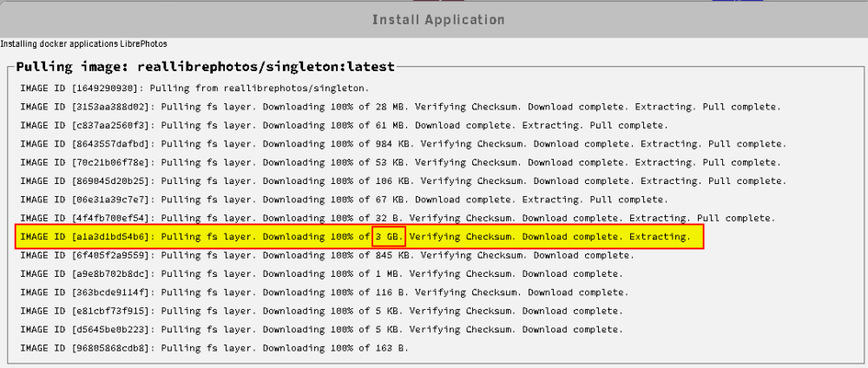Click the log row showing 106 KB
The width and height of the screenshot is (868, 368).
(404, 181)
